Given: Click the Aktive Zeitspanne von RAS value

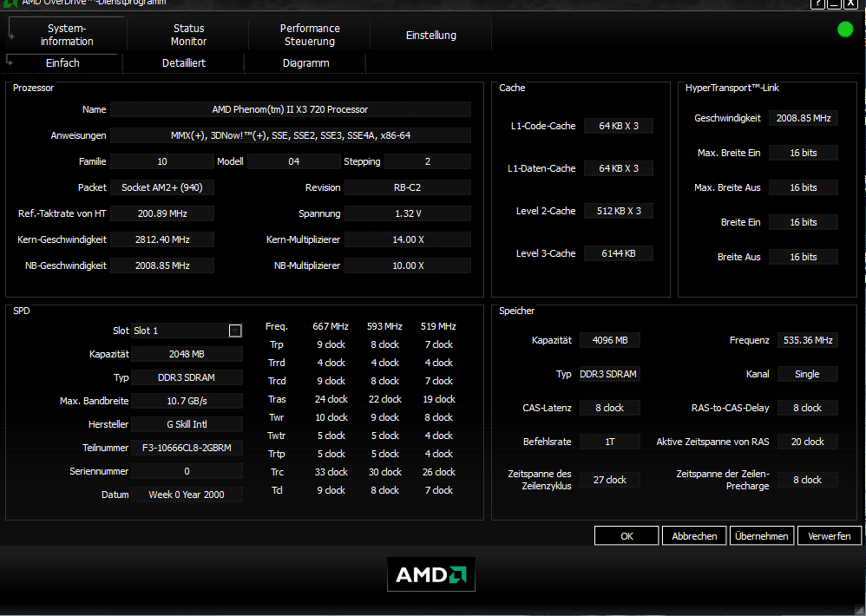Looking at the screenshot, I should point(808,442).
